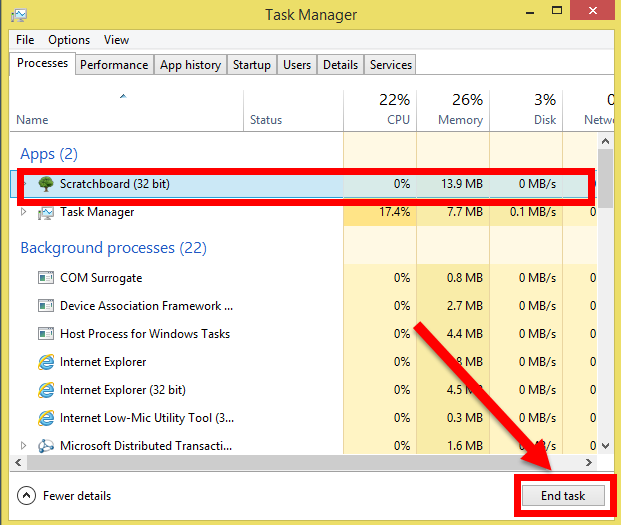Switch to the Startup tab

tap(252, 65)
